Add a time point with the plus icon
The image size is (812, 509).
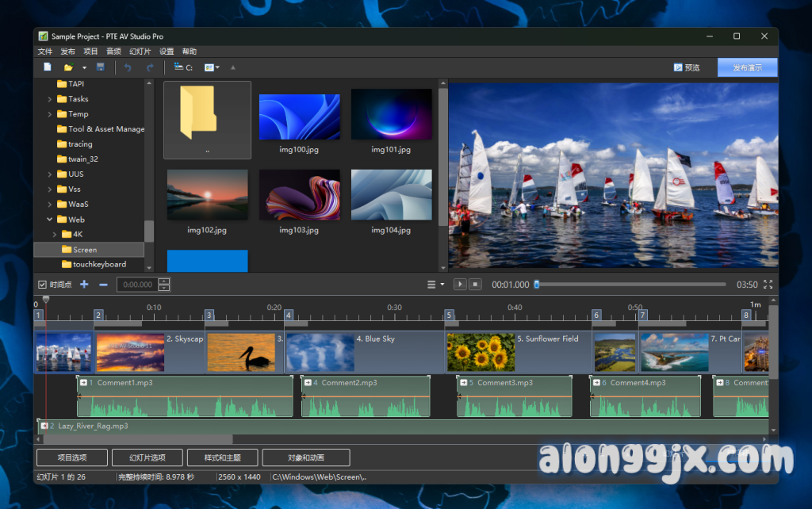point(84,285)
